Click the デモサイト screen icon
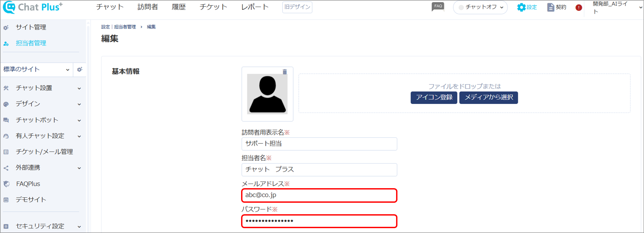The height and width of the screenshot is (233, 644). pyautogui.click(x=6, y=200)
